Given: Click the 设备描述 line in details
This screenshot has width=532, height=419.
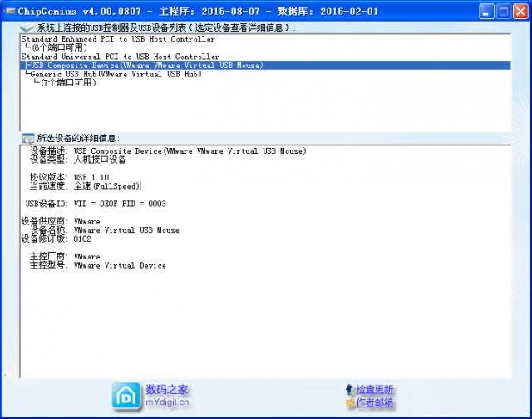Looking at the screenshot, I should pyautogui.click(x=168, y=151).
